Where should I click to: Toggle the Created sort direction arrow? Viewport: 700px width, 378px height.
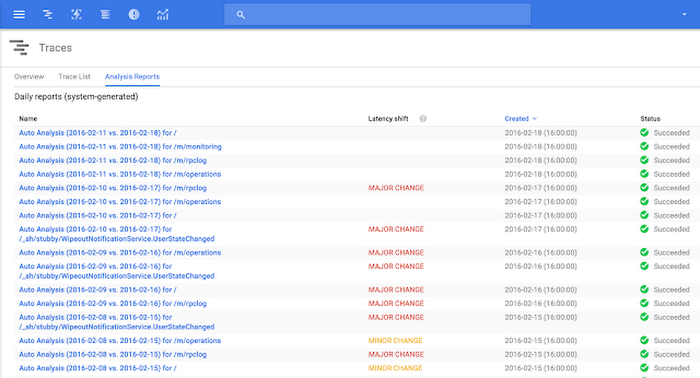(x=534, y=119)
